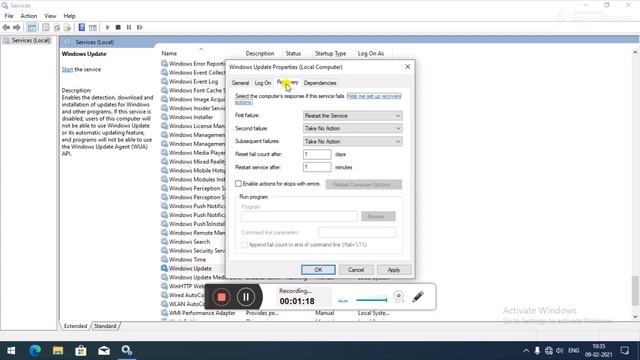Enable actions for stops with errors checkbox
The width and height of the screenshot is (640, 360).
pos(238,184)
